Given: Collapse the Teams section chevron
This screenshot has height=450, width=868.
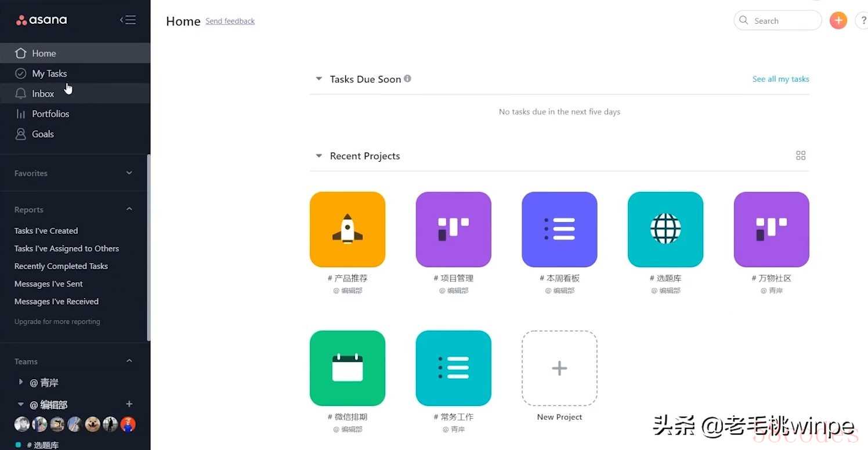Looking at the screenshot, I should point(129,361).
